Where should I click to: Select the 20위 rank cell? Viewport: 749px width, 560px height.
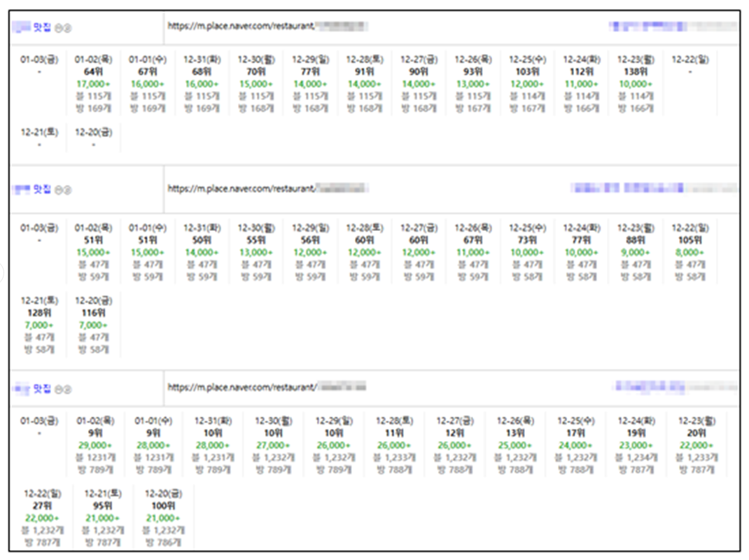click(696, 433)
